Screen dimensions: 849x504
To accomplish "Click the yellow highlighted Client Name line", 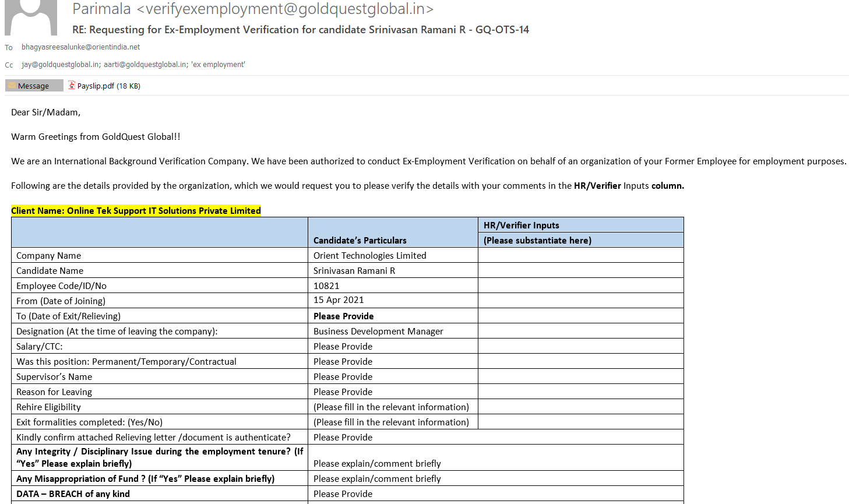I will (x=136, y=211).
